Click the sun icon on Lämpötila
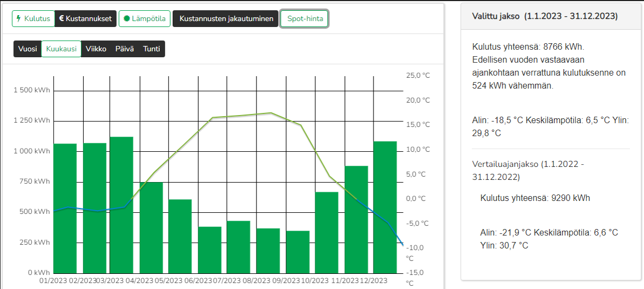Image resolution: width=644 pixels, height=289 pixels. tap(127, 19)
